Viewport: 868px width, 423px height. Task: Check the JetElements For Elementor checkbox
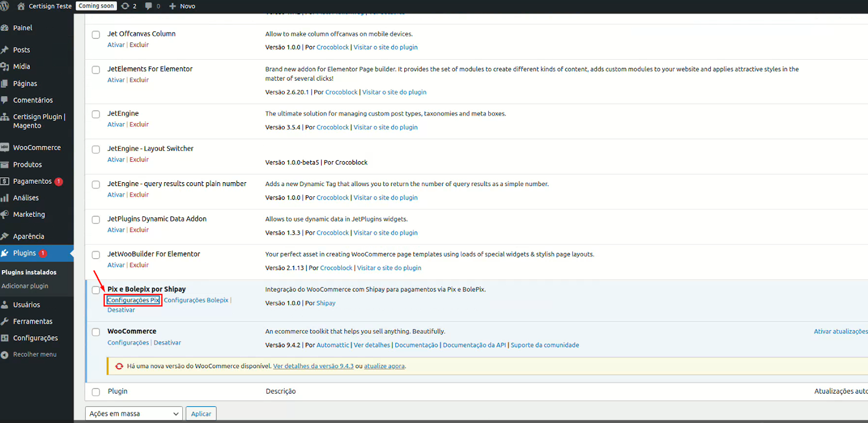[x=96, y=70]
